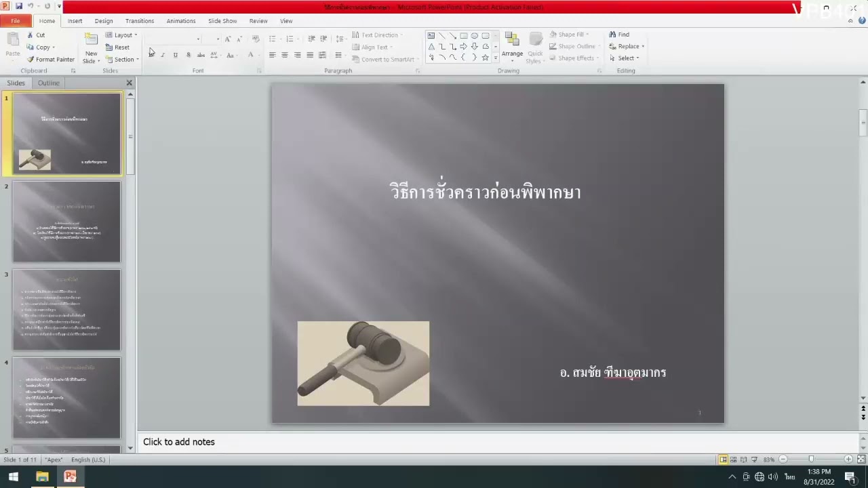The image size is (868, 488).
Task: Switch to the Outline pane tab
Action: coord(48,83)
